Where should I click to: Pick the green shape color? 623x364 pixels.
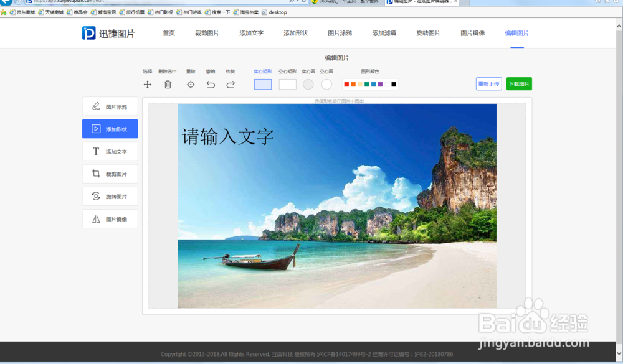click(367, 84)
